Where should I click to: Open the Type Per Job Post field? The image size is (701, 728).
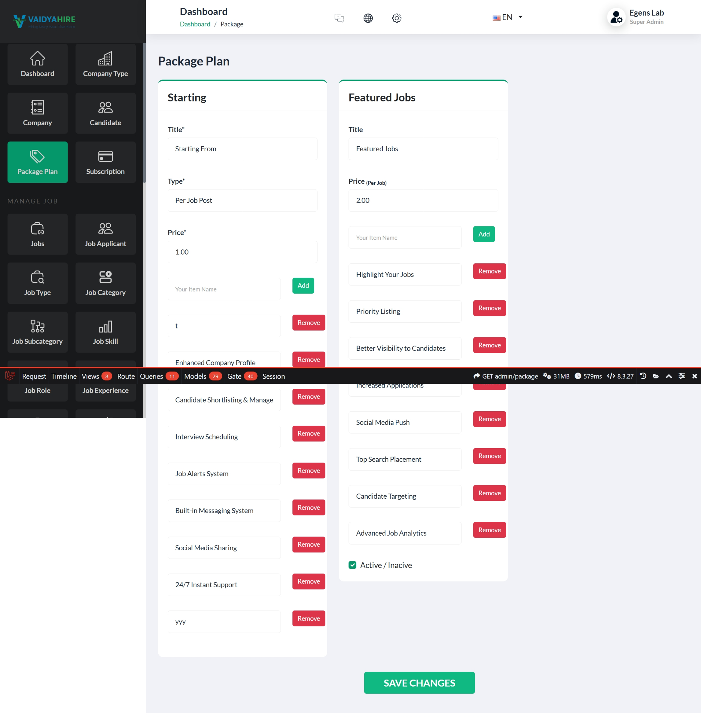pyautogui.click(x=242, y=201)
